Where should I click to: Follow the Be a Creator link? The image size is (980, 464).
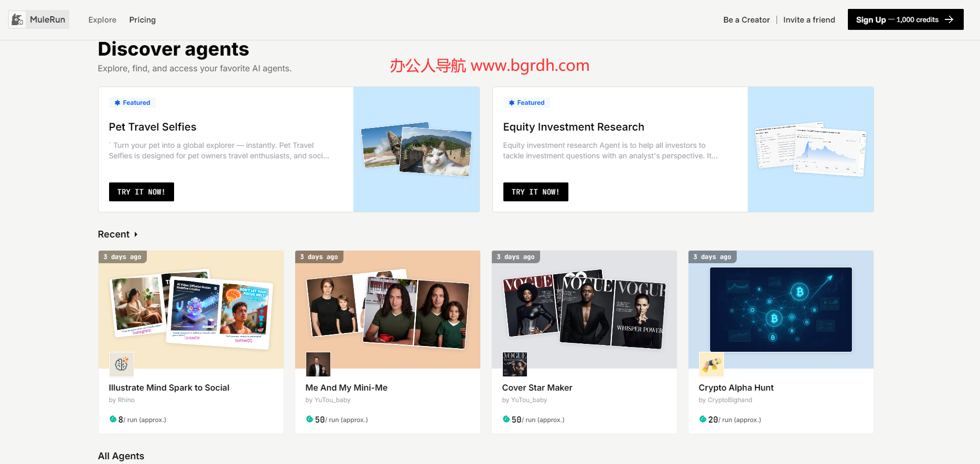click(746, 20)
